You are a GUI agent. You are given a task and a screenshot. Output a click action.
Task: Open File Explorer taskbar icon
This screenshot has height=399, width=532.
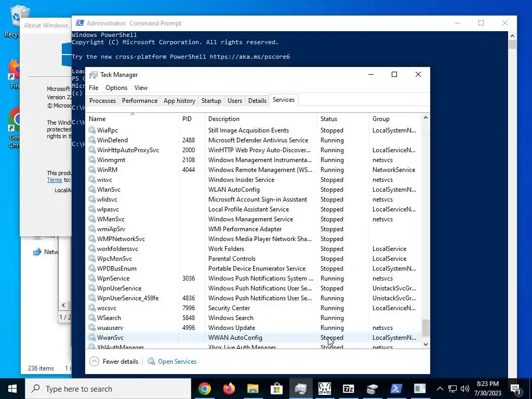click(253, 389)
